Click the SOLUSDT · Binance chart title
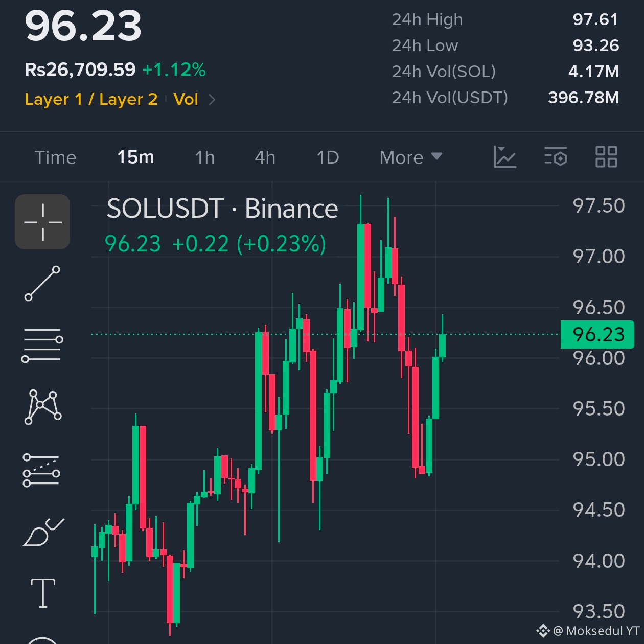Viewport: 644px width, 644px height. click(222, 209)
